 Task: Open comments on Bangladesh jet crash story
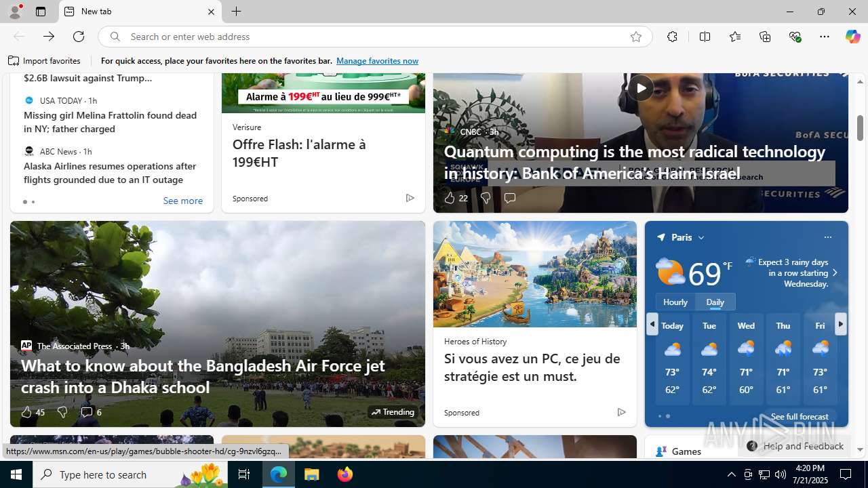91,412
